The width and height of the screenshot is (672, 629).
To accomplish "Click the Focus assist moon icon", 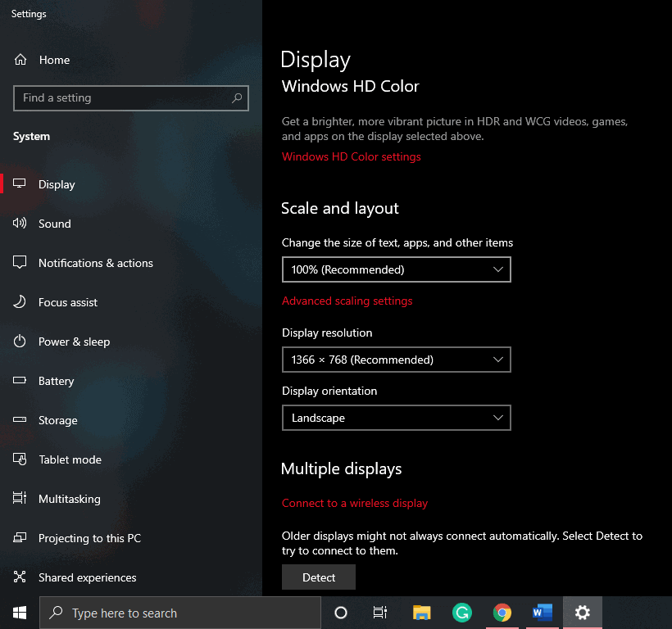I will pos(20,302).
